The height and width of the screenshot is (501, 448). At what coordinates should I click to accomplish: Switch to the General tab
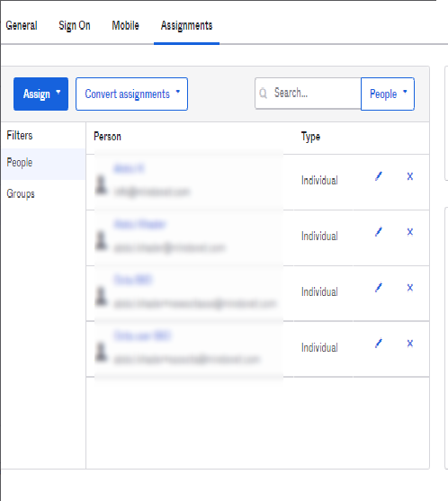pyautogui.click(x=22, y=25)
